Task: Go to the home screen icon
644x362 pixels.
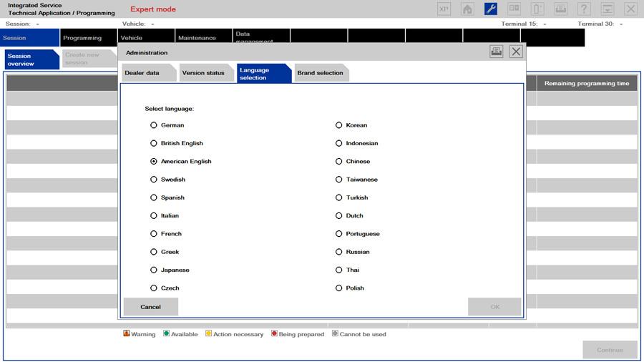Action: pos(467,9)
